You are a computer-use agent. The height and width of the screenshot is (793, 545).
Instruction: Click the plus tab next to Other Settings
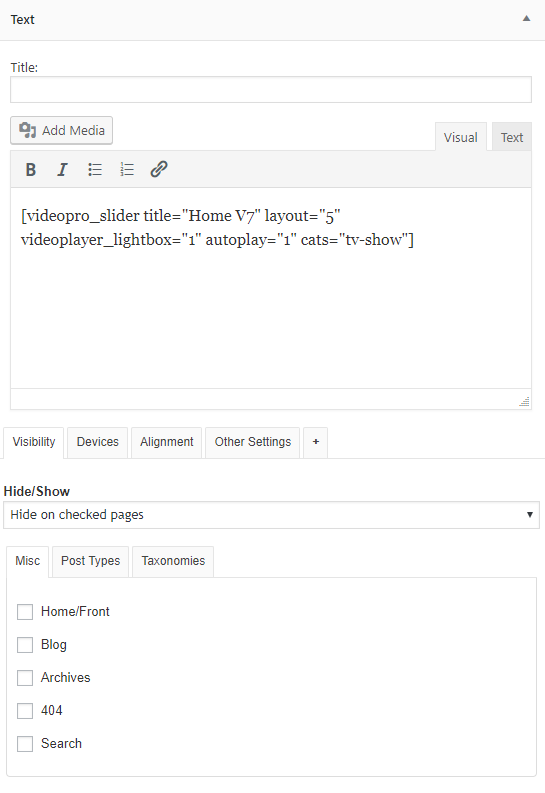tap(315, 442)
